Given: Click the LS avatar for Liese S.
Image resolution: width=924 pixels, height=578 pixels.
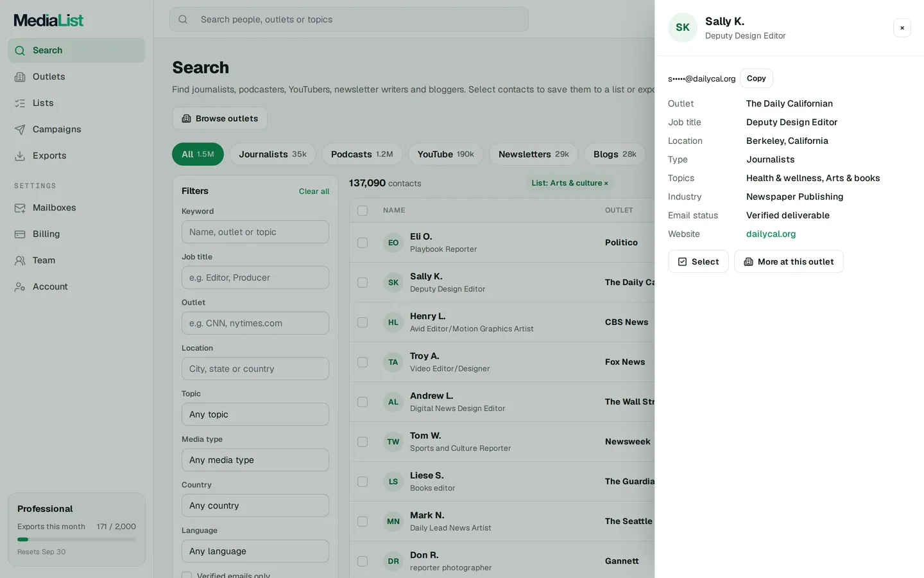Looking at the screenshot, I should click(393, 482).
